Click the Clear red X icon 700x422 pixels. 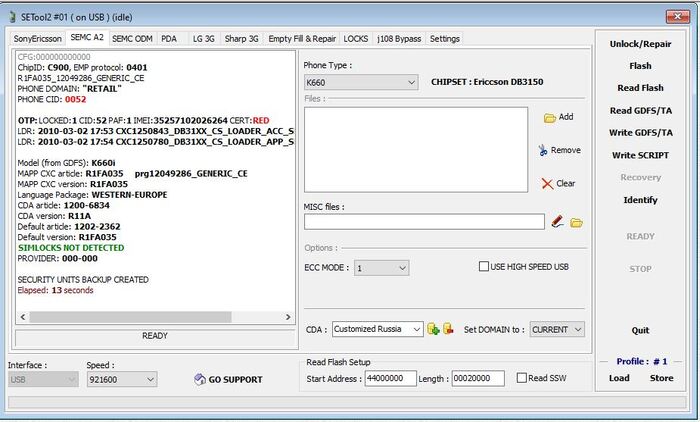[x=547, y=184]
